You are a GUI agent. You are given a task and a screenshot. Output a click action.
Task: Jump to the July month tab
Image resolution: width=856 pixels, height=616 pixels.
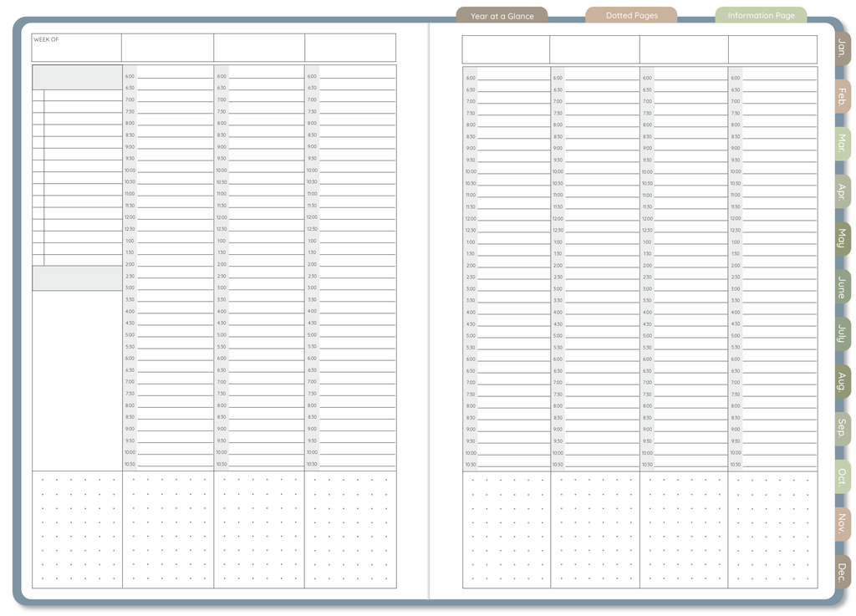[x=842, y=334]
